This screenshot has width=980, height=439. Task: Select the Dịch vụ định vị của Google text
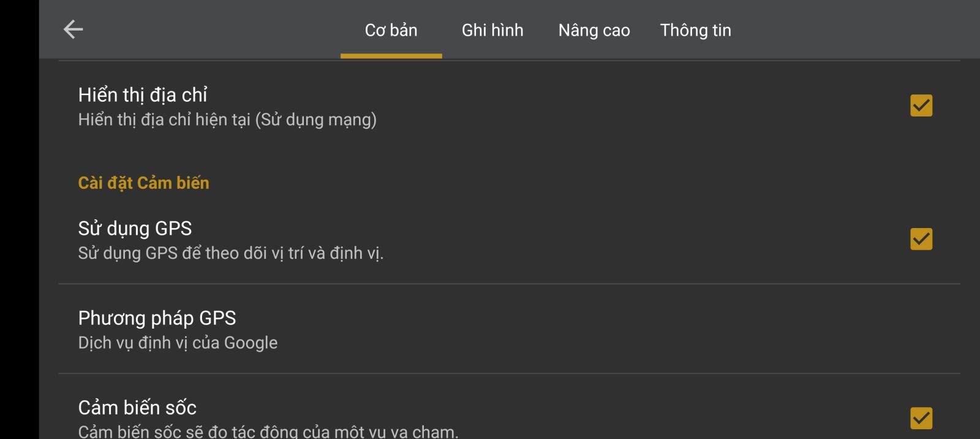pos(177,342)
